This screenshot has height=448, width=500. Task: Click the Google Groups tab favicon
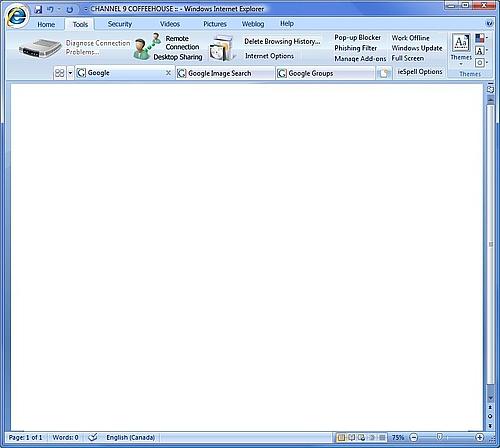tap(282, 73)
